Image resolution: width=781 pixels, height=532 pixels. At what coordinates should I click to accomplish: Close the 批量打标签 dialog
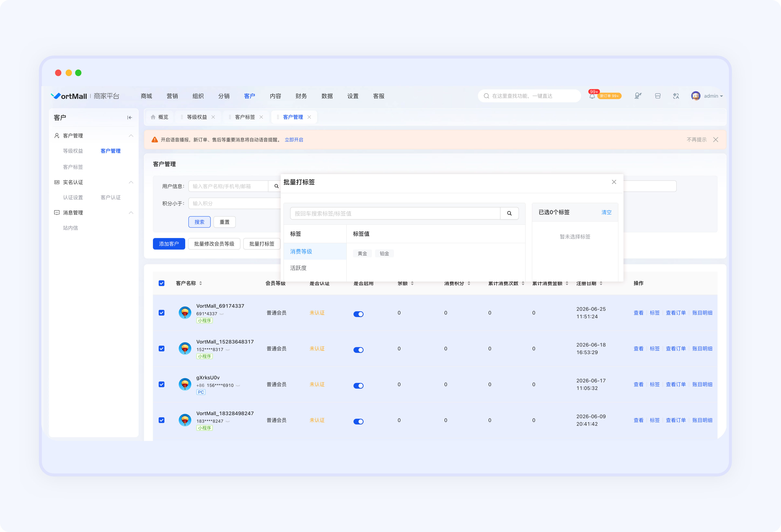click(614, 182)
